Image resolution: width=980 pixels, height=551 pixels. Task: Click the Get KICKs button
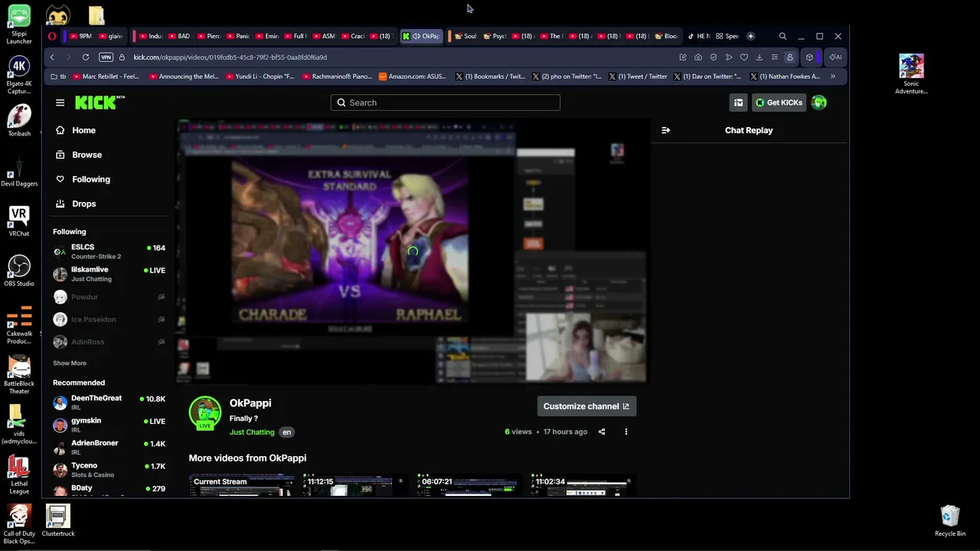[x=779, y=103]
